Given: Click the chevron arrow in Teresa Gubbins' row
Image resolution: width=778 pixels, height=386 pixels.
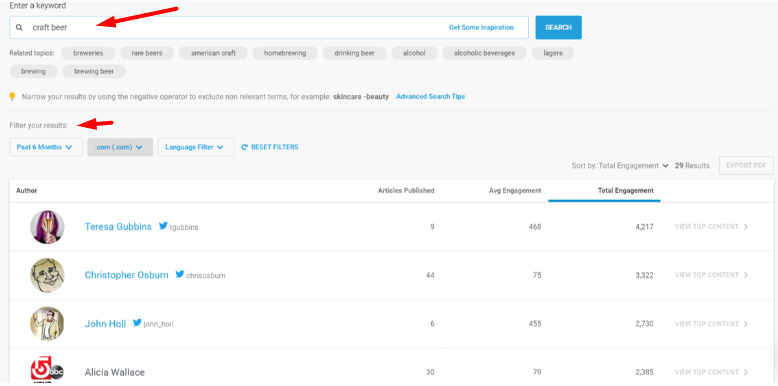Looking at the screenshot, I should tap(746, 227).
